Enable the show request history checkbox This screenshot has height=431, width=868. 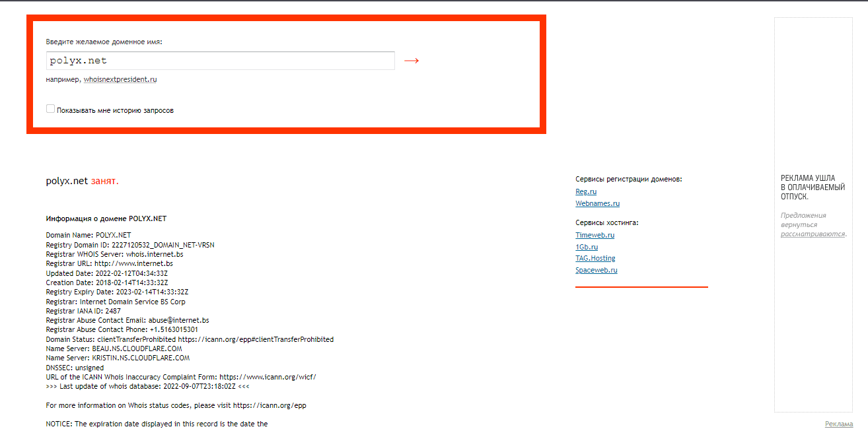pyautogui.click(x=50, y=109)
